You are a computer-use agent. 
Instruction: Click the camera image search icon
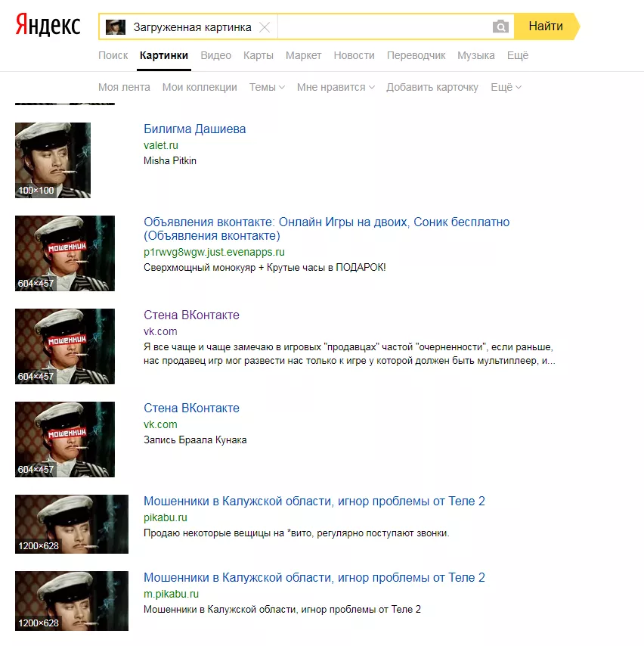point(500,26)
